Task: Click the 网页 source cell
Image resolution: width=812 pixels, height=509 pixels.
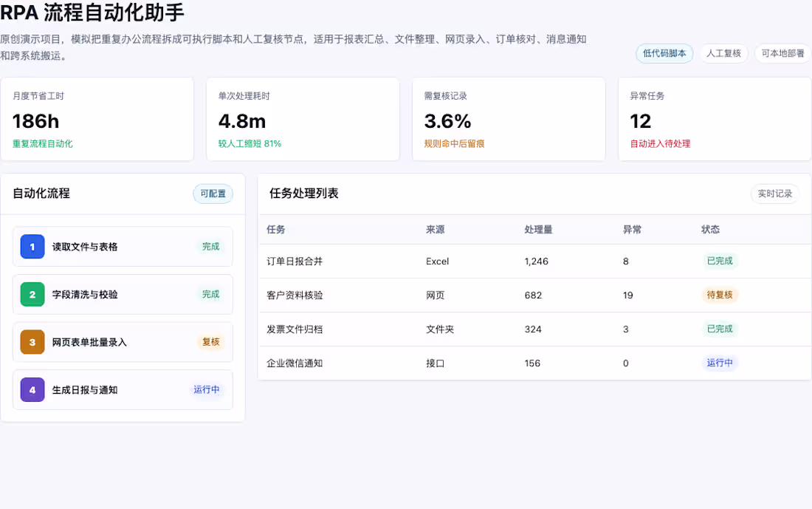Action: pyautogui.click(x=435, y=296)
